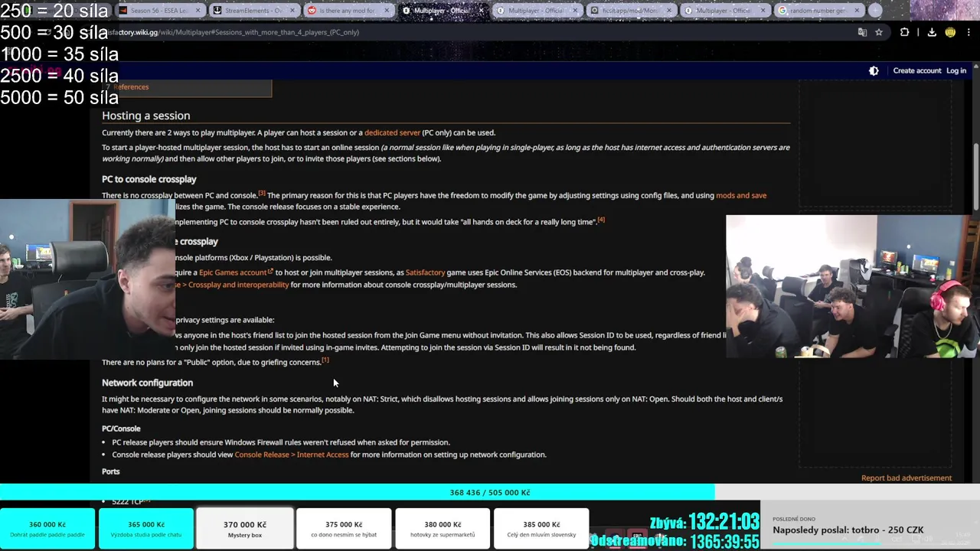This screenshot has height=551, width=980.
Task: Close the active Multiplayer - Official tab
Action: 480,11
